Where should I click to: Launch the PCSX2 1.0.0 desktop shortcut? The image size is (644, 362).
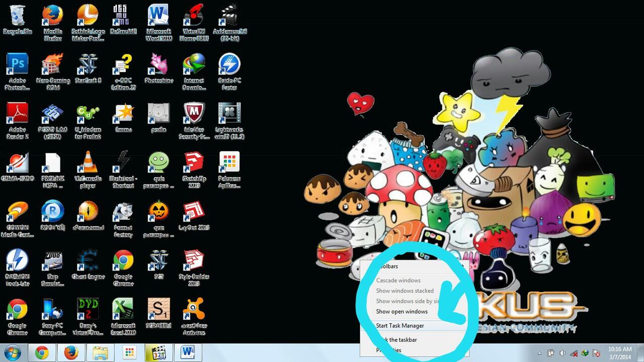(52, 121)
